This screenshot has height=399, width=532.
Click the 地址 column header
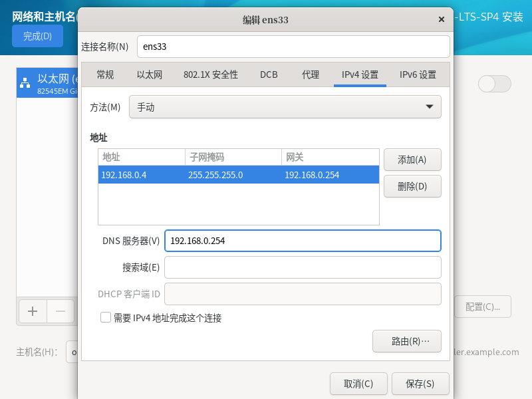(x=142, y=157)
